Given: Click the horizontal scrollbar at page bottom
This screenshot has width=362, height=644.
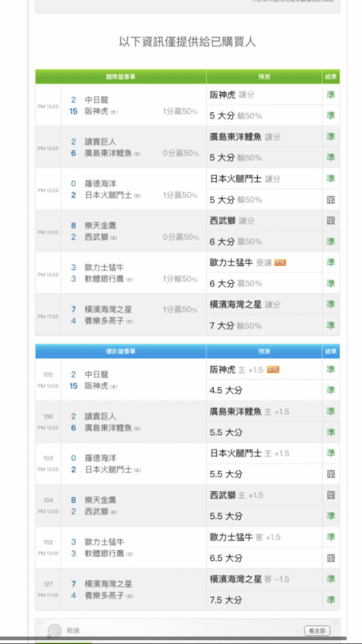Looking at the screenshot, I should pos(181,639).
